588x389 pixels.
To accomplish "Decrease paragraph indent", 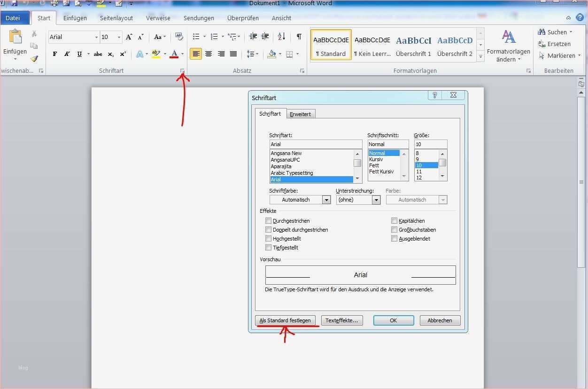I will tap(253, 37).
